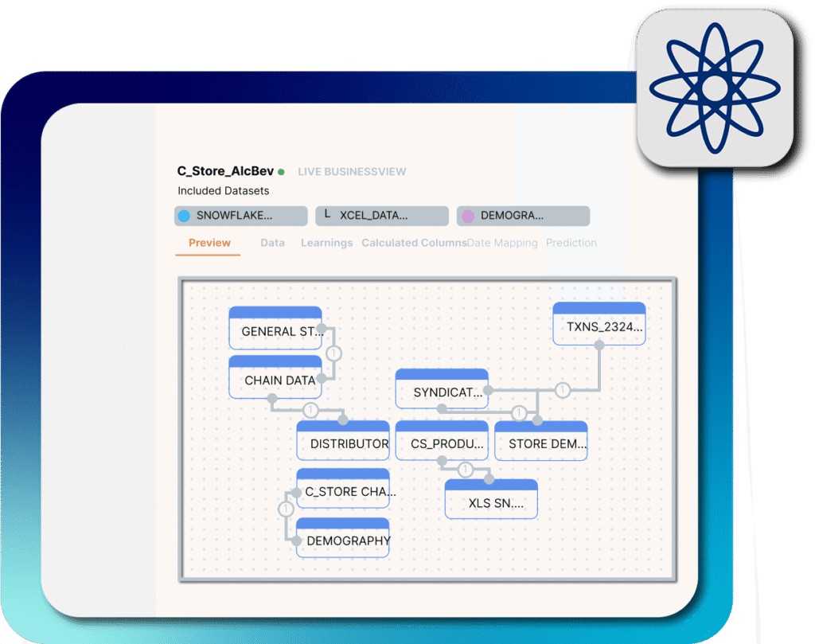Viewport: 815px width, 644px height.
Task: Click join badge beside C_Store Cha and Demography
Action: (286, 509)
